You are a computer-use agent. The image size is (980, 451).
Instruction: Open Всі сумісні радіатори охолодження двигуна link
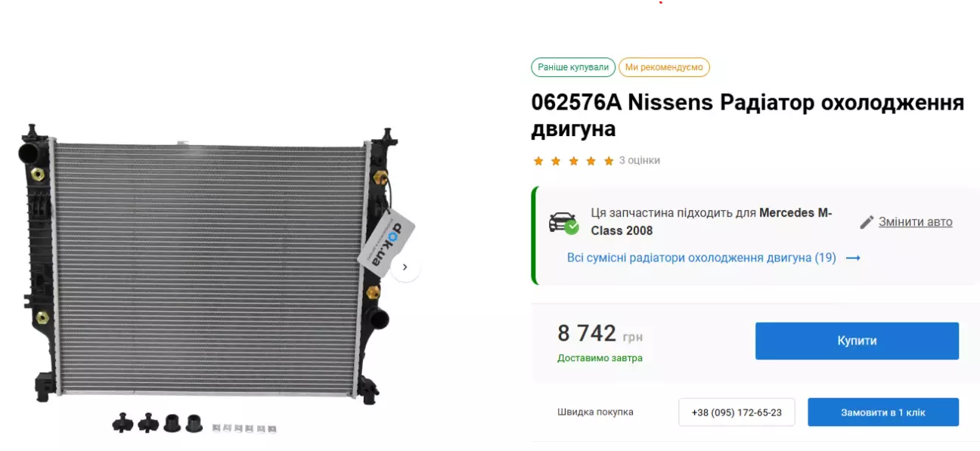coord(702,258)
